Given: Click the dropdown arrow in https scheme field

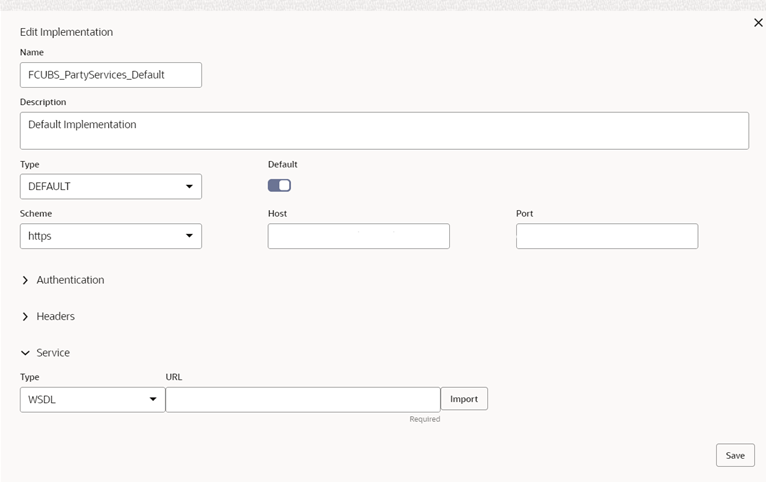Looking at the screenshot, I should coord(189,236).
